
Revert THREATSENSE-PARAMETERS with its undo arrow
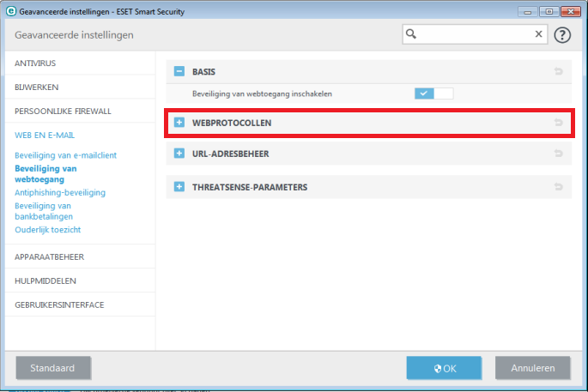[x=558, y=187]
